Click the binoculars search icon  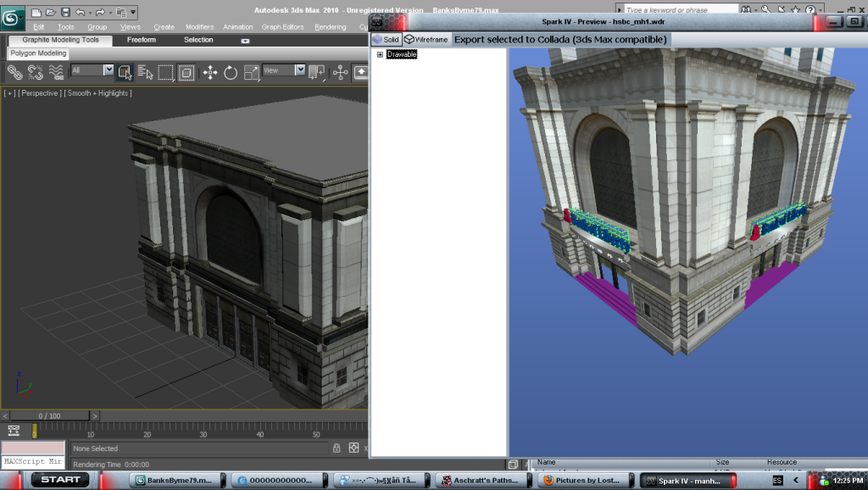(x=747, y=9)
